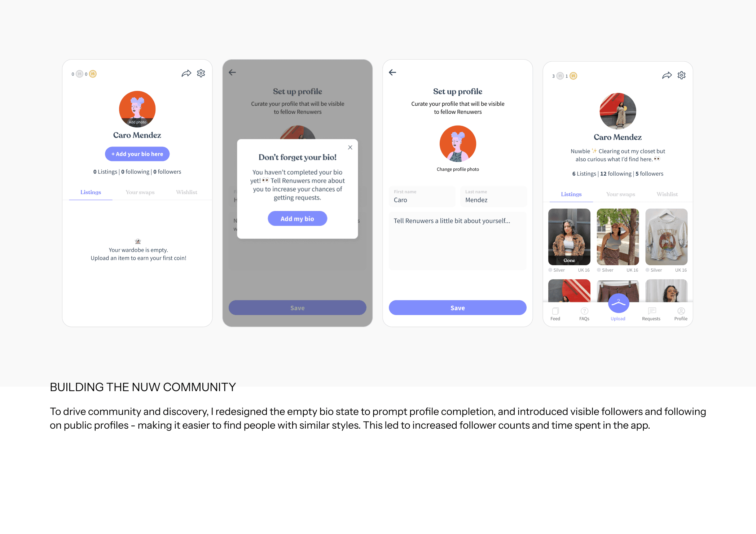
Task: Open Feed in bottom navigation
Action: pyautogui.click(x=555, y=314)
